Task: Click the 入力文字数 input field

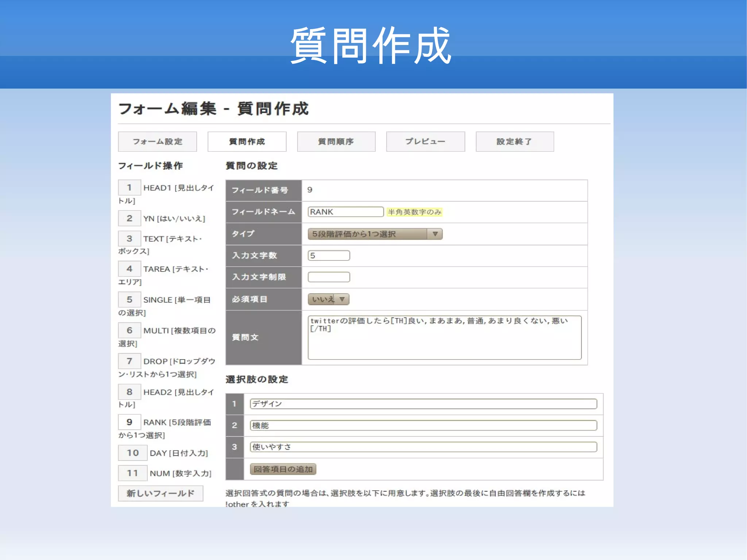Action: pyautogui.click(x=329, y=255)
